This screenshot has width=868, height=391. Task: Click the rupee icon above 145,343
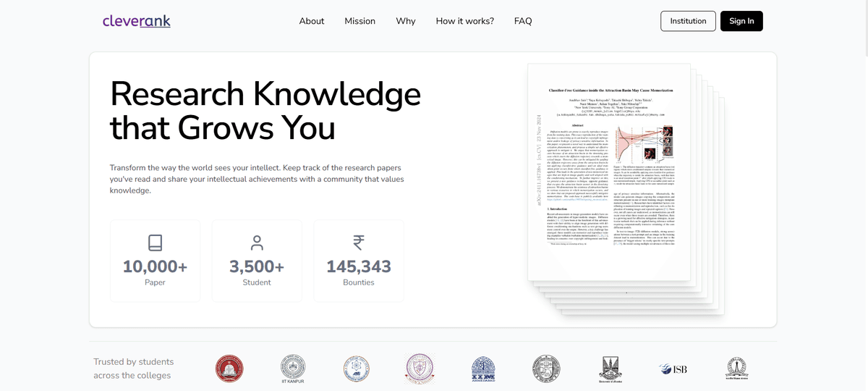point(359,243)
